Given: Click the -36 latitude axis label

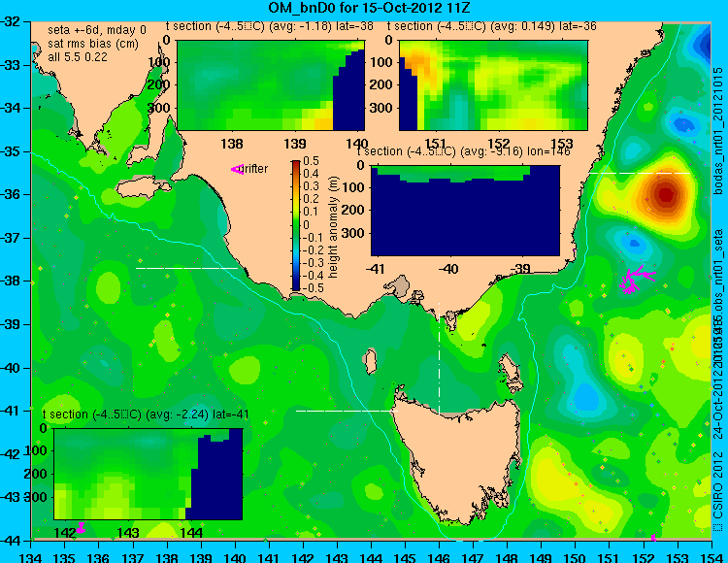Looking at the screenshot, I should point(12,194).
